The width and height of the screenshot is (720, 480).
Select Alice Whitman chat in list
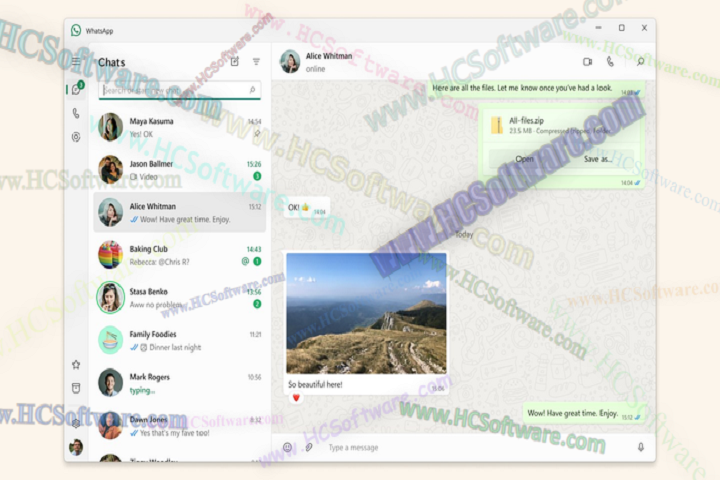(180, 213)
